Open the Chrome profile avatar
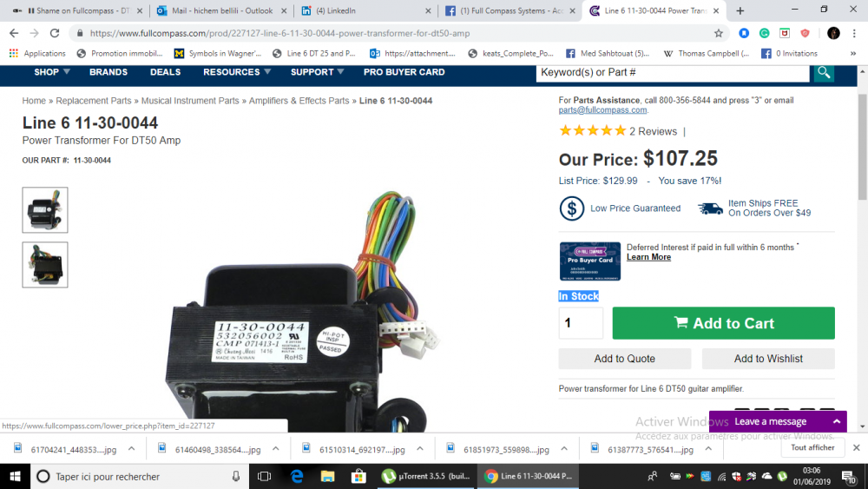Viewport: 868px width, 489px height. click(833, 33)
